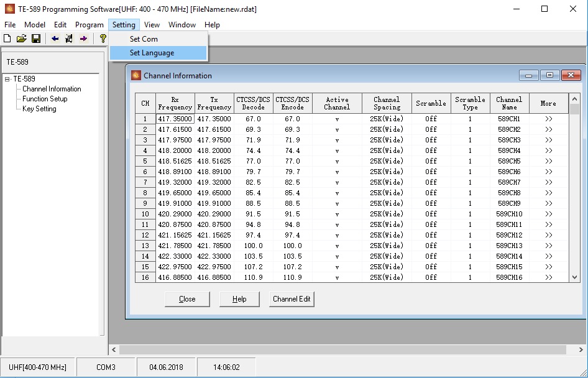The image size is (588, 378).
Task: Open the View menu
Action: pos(152,25)
